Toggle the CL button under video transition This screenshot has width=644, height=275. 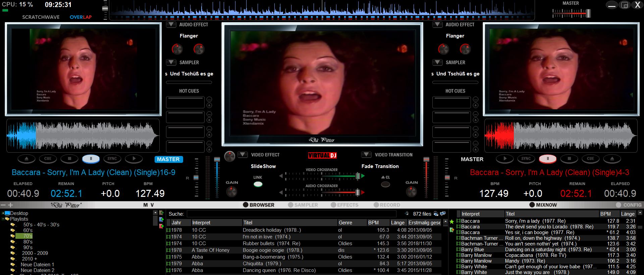click(x=386, y=184)
